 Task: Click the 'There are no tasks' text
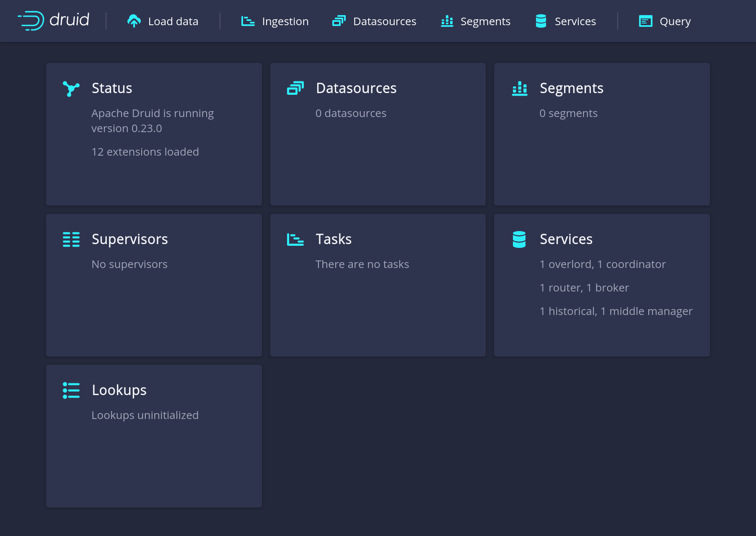click(362, 264)
